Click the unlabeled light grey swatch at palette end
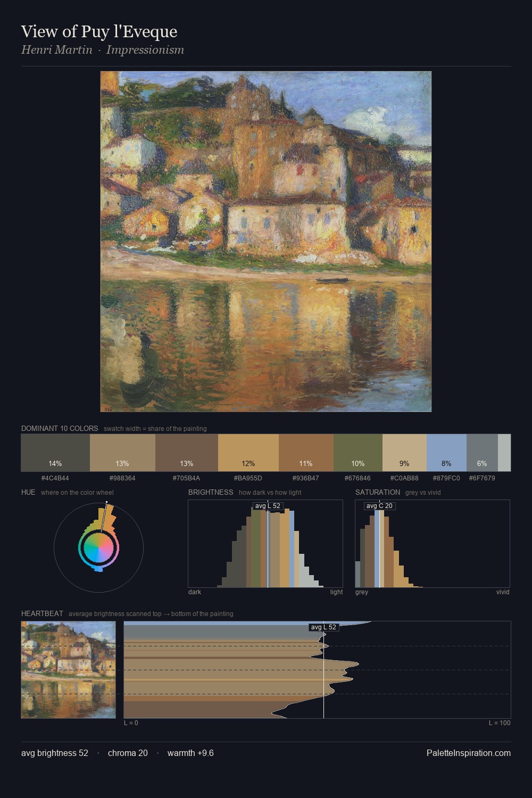This screenshot has width=532, height=798. click(x=504, y=453)
